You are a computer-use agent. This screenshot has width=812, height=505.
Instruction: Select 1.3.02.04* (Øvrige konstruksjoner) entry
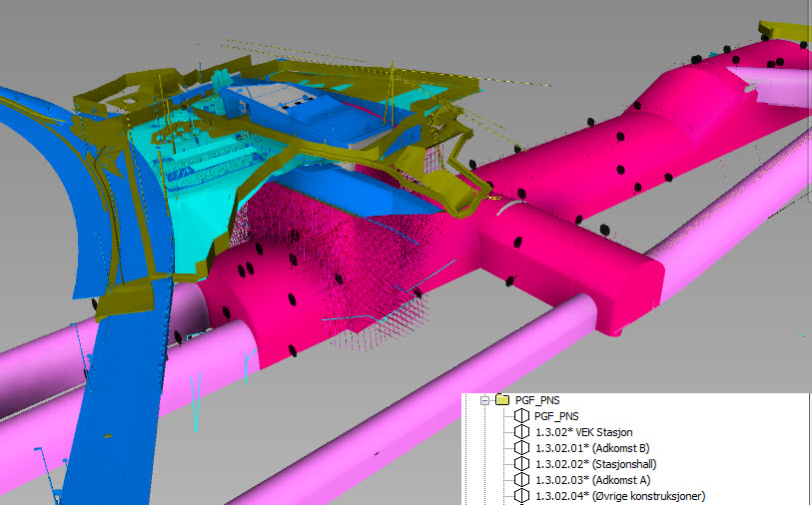(x=620, y=496)
